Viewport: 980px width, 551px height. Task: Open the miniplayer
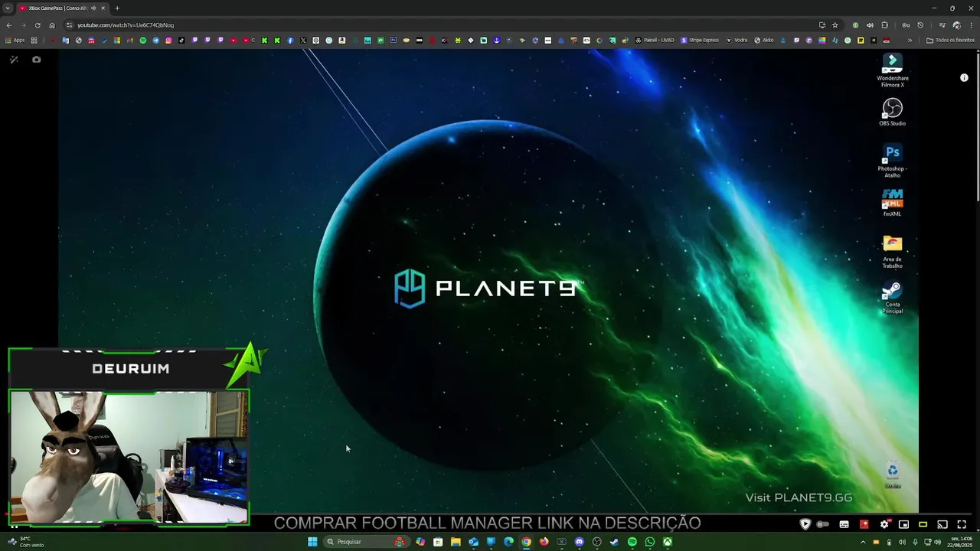903,524
